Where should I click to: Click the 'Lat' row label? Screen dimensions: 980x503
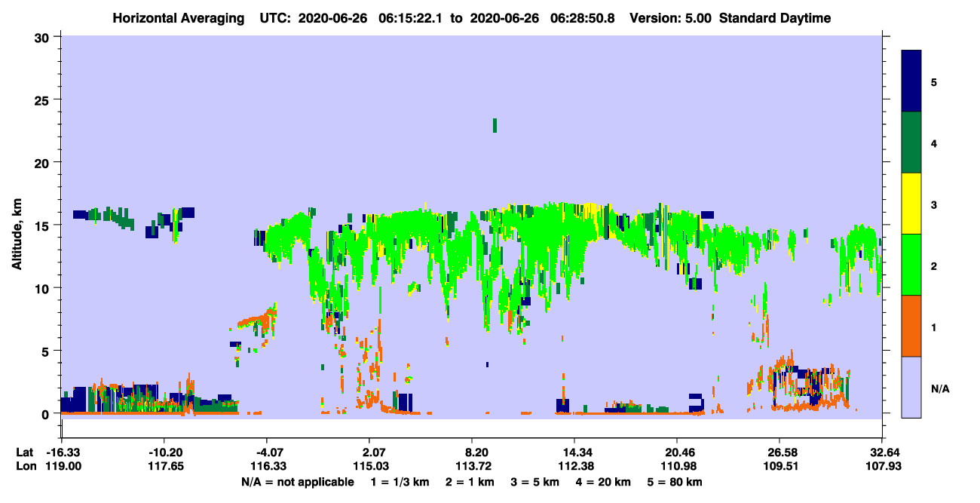coord(23,452)
